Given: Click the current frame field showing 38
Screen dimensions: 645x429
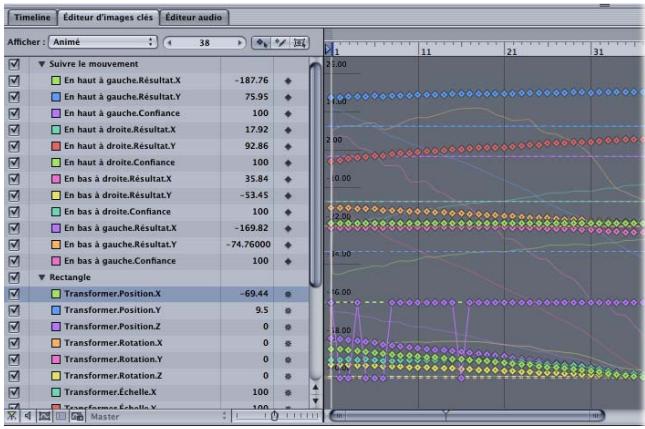Looking at the screenshot, I should coord(204,43).
